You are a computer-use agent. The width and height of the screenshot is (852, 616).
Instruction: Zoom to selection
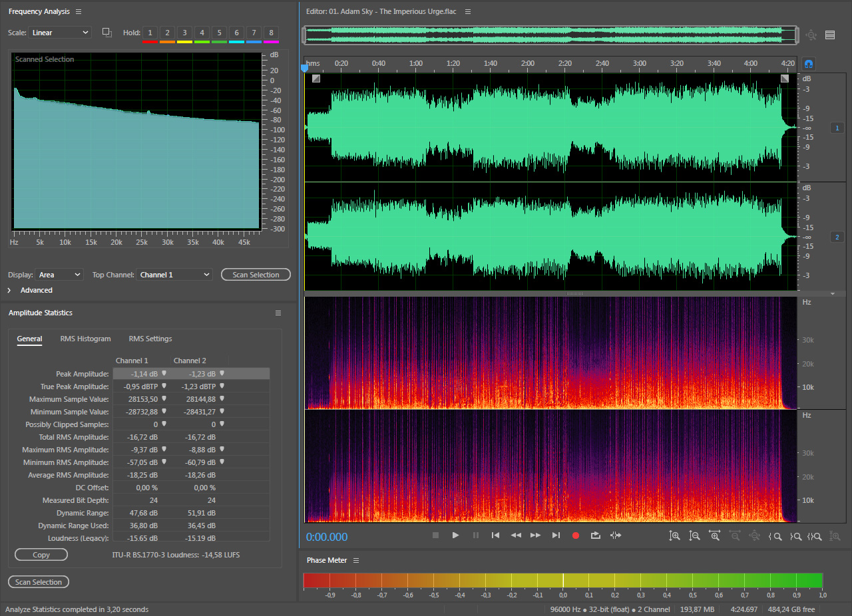coord(815,536)
